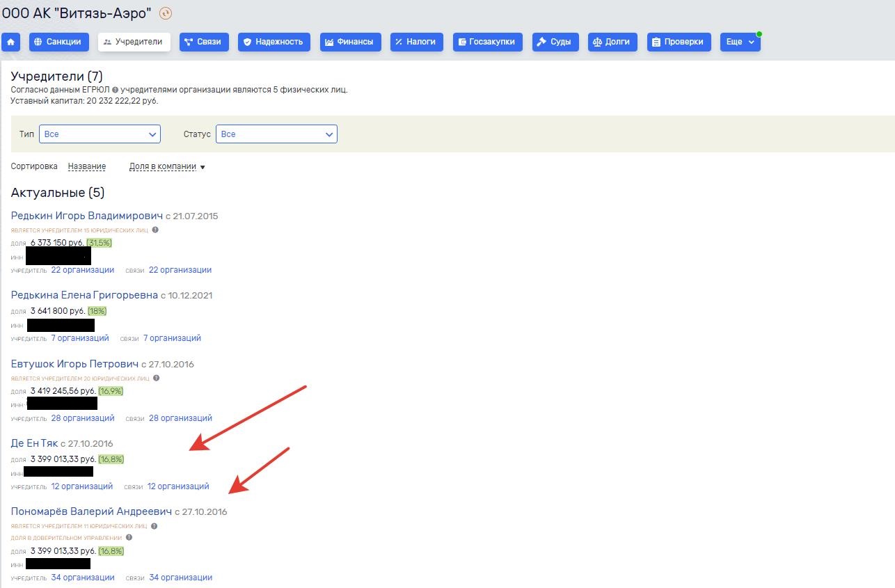Click the 6 373 150 руб. share amount
The height and width of the screenshot is (588, 895).
pyautogui.click(x=57, y=243)
